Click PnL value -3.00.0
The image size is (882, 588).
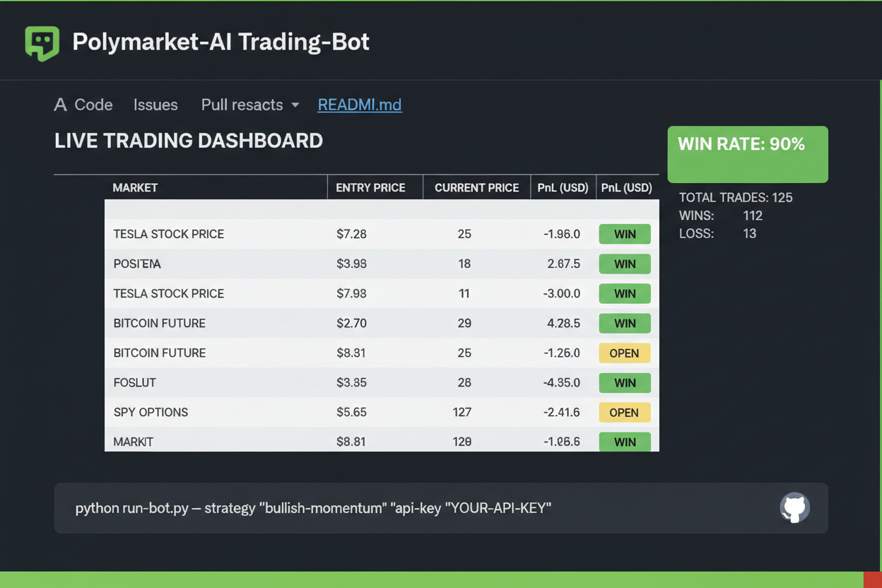pos(562,293)
